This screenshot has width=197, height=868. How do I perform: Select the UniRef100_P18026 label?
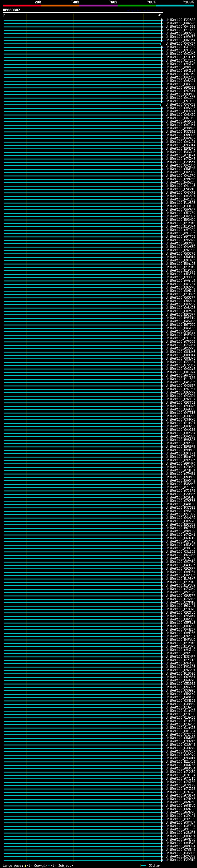click(180, 674)
